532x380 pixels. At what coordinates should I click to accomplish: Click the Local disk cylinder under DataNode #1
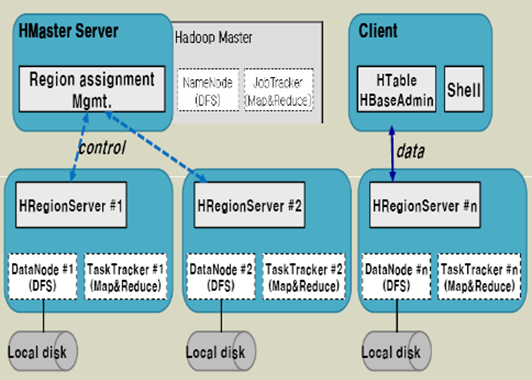43,351
